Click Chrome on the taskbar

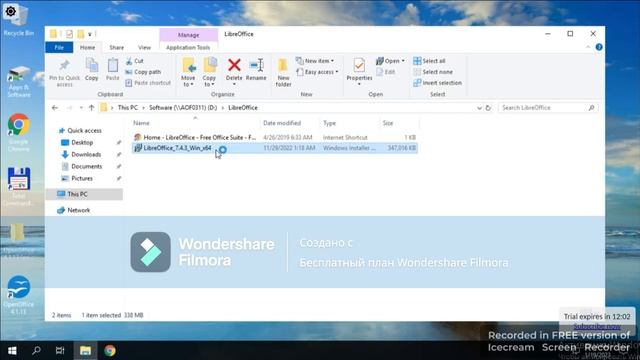coord(110,351)
